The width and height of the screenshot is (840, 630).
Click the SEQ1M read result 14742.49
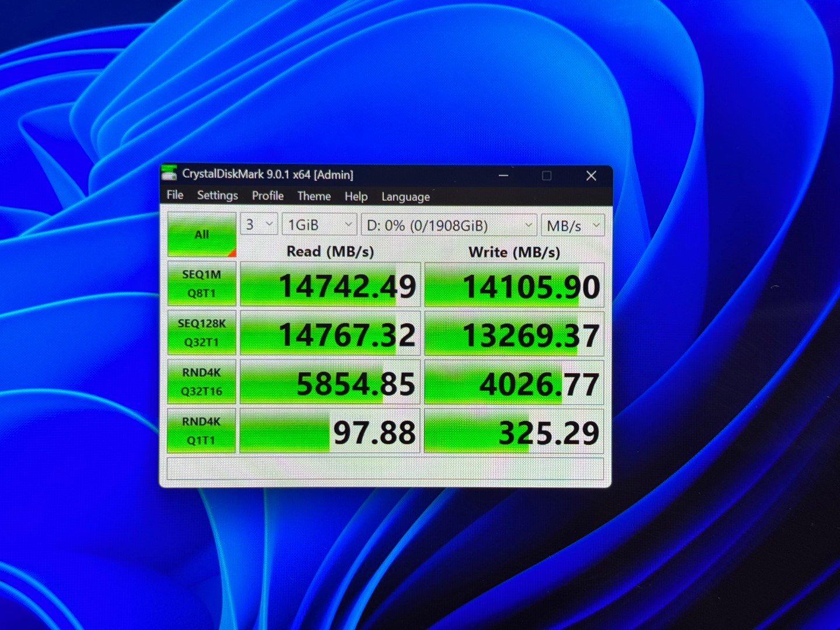click(x=330, y=285)
